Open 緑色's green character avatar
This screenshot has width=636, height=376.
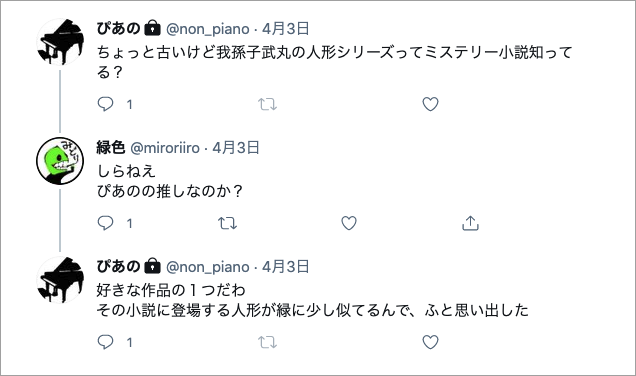coord(60,161)
